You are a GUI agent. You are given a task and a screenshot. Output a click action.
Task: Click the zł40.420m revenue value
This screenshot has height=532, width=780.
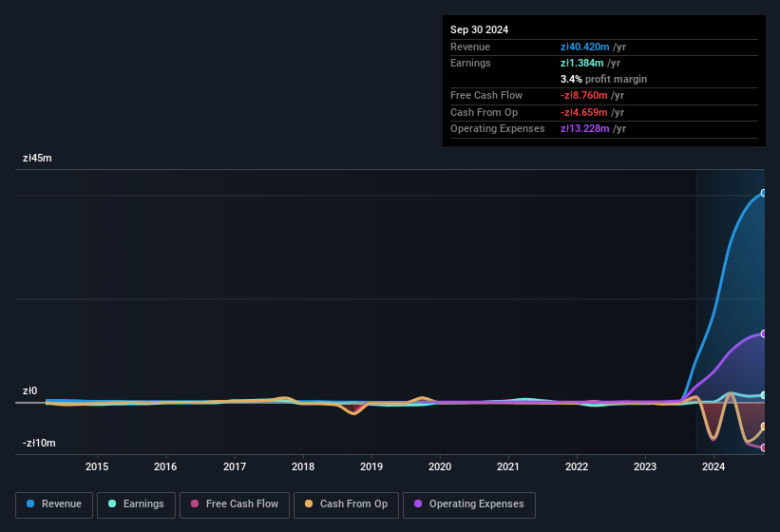pos(584,47)
